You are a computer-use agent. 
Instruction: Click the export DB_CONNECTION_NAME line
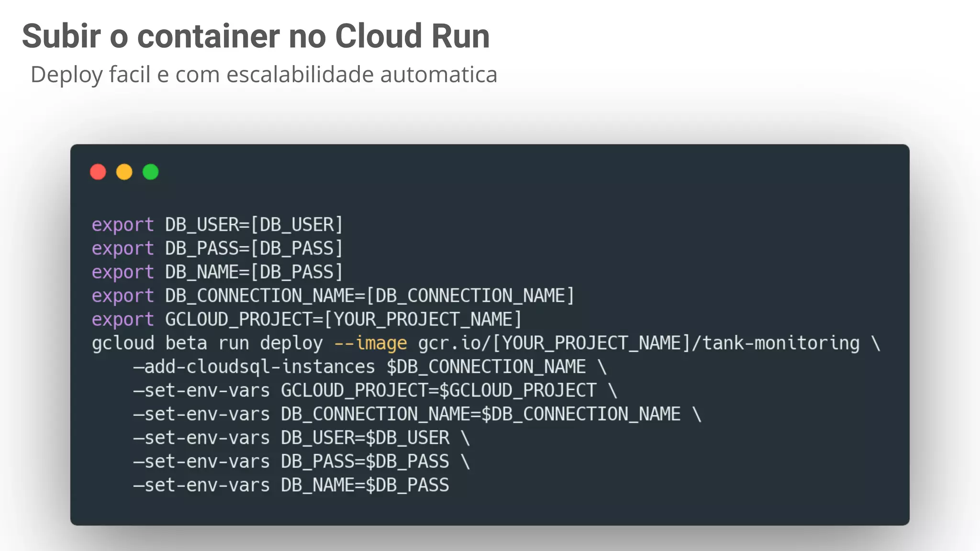pyautogui.click(x=333, y=296)
